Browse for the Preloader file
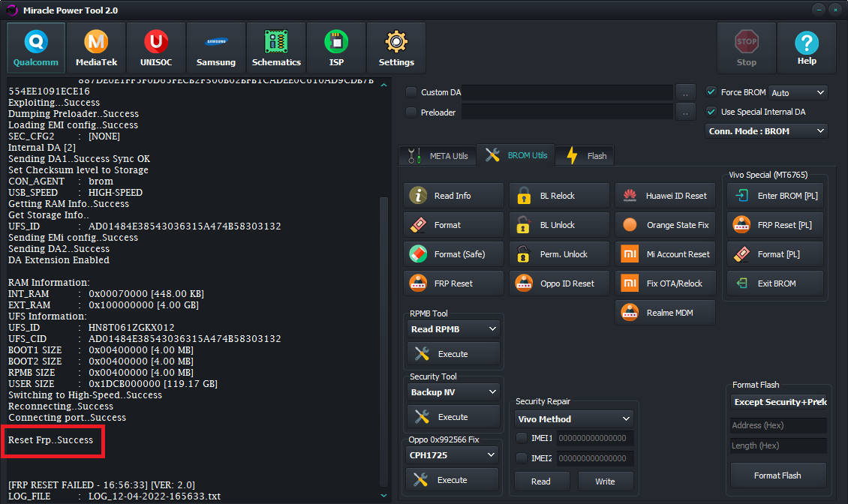Image resolution: width=848 pixels, height=504 pixels. 686,112
